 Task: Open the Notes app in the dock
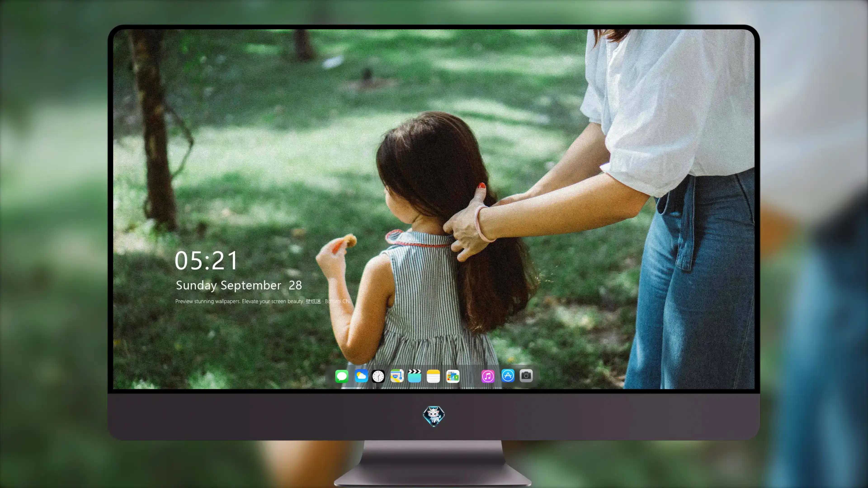coord(433,376)
